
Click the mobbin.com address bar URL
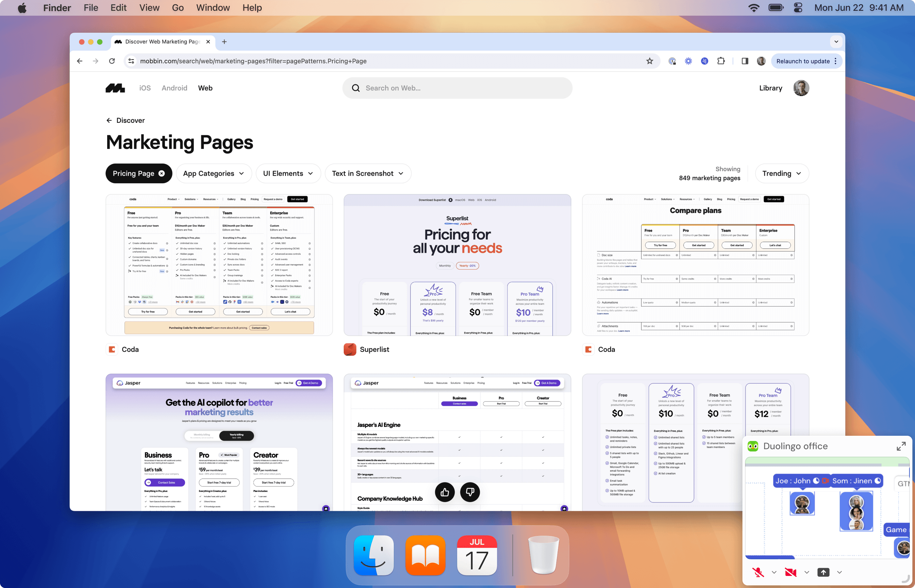[253, 61]
